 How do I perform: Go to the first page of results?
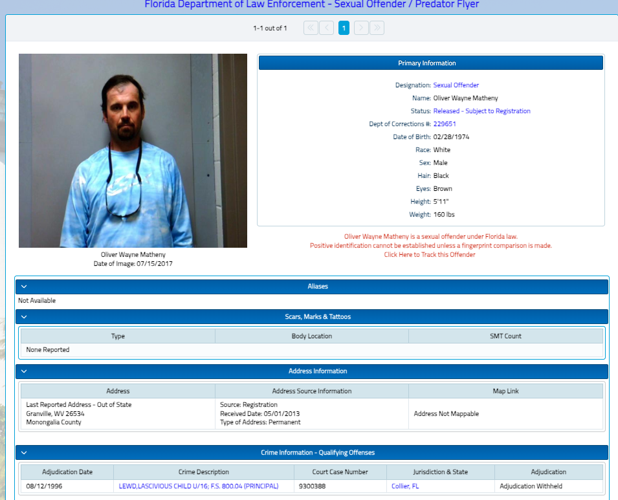(x=310, y=28)
